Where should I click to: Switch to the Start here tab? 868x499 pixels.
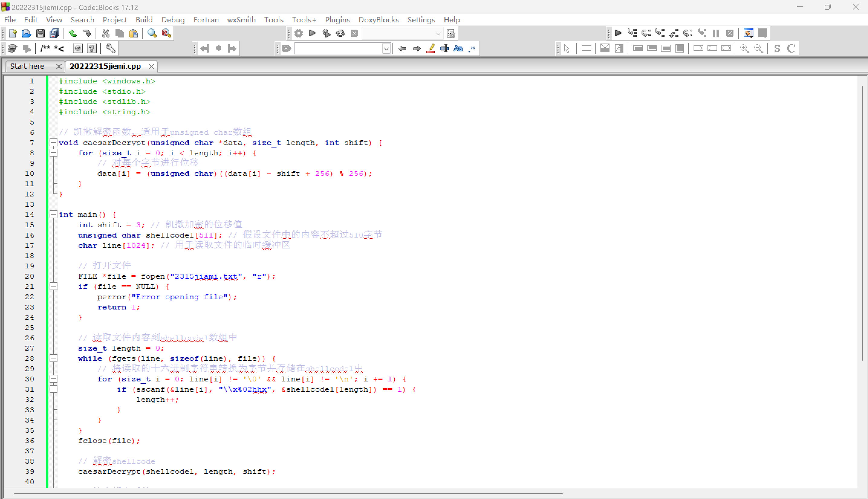point(27,66)
